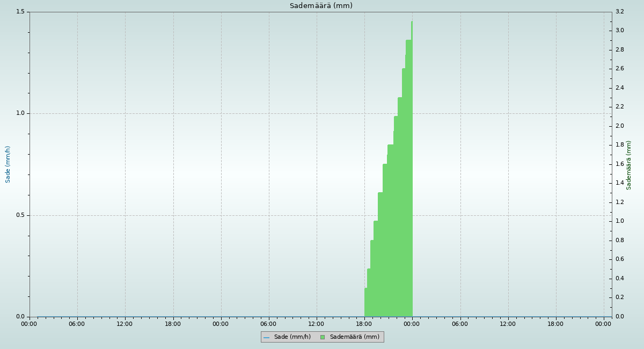Click the 1.0 tick label on right axis
The image size is (644, 349).
pyautogui.click(x=619, y=221)
